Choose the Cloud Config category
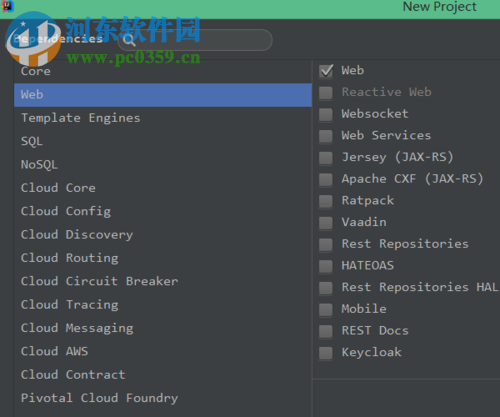500x417 pixels. coord(163,211)
